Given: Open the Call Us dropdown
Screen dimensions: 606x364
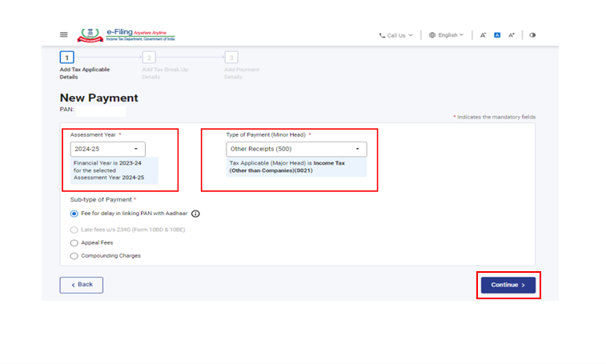Looking at the screenshot, I should click(395, 35).
